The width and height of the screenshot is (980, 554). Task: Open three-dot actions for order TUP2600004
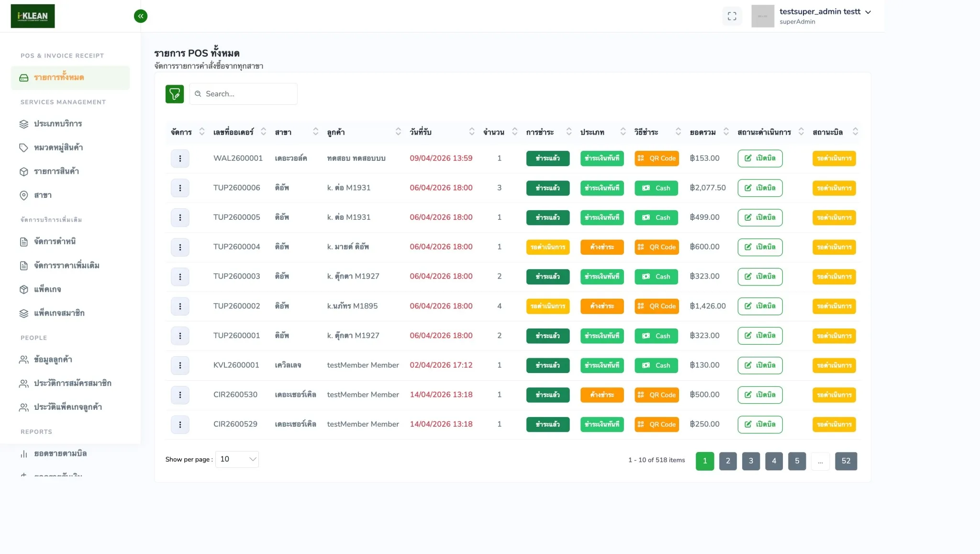point(180,247)
